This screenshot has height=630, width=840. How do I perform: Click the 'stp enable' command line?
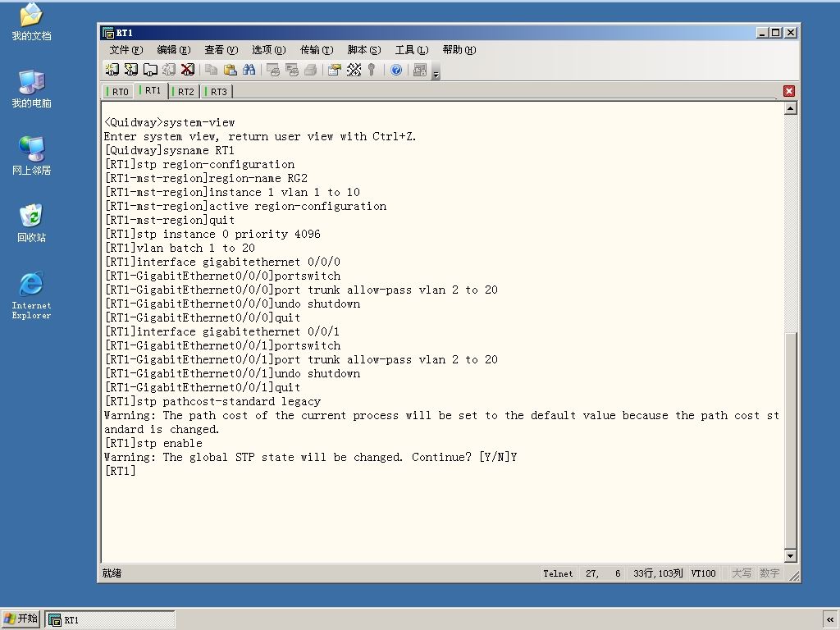click(x=153, y=443)
